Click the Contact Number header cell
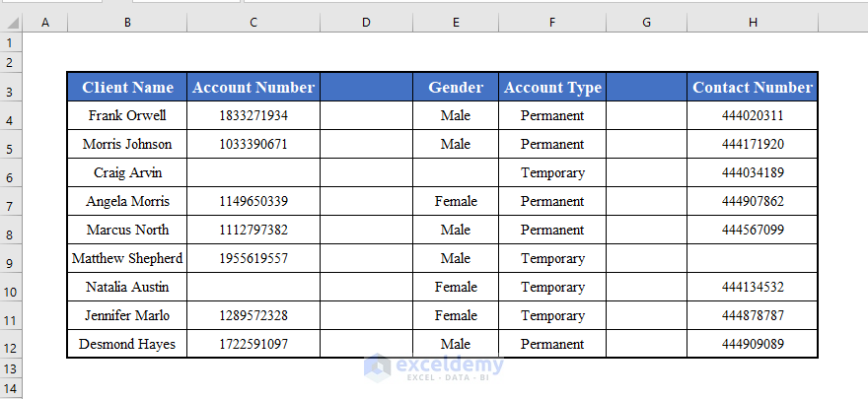 coord(753,87)
